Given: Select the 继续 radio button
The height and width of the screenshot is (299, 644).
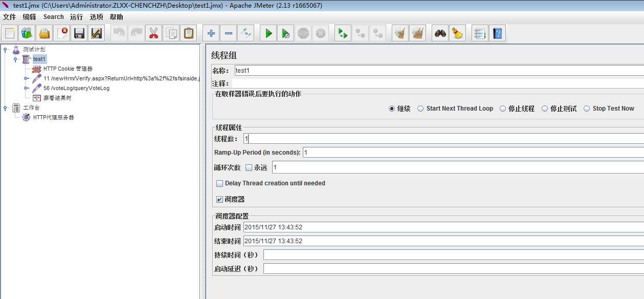Looking at the screenshot, I should [x=392, y=109].
